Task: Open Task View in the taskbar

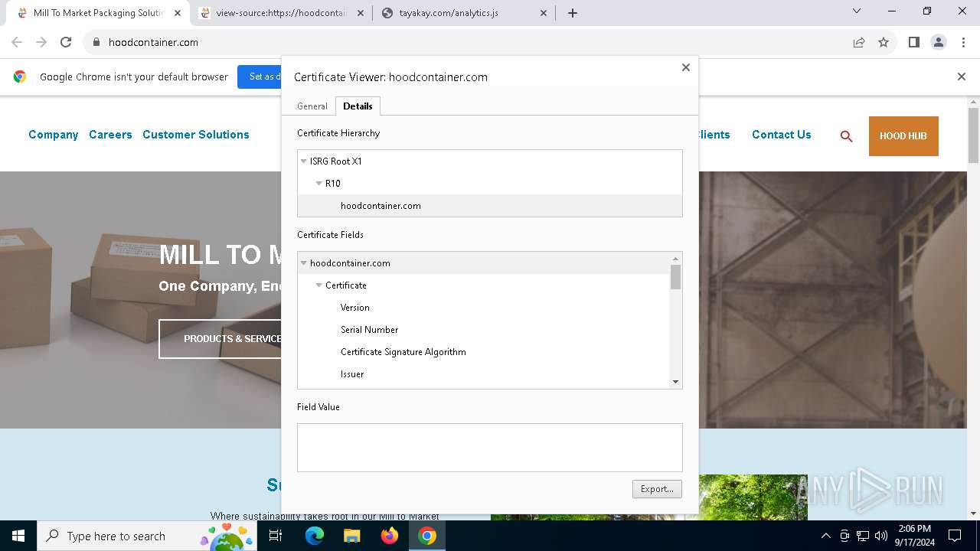Action: tap(276, 536)
